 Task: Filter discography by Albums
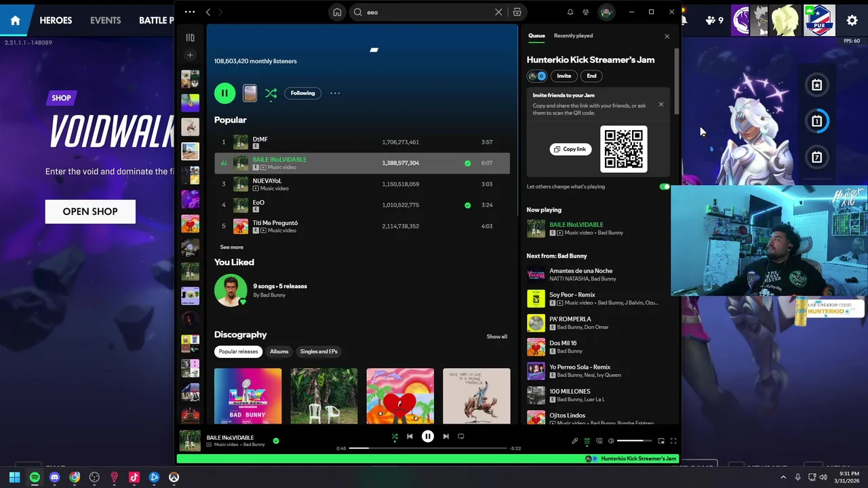[279, 352]
